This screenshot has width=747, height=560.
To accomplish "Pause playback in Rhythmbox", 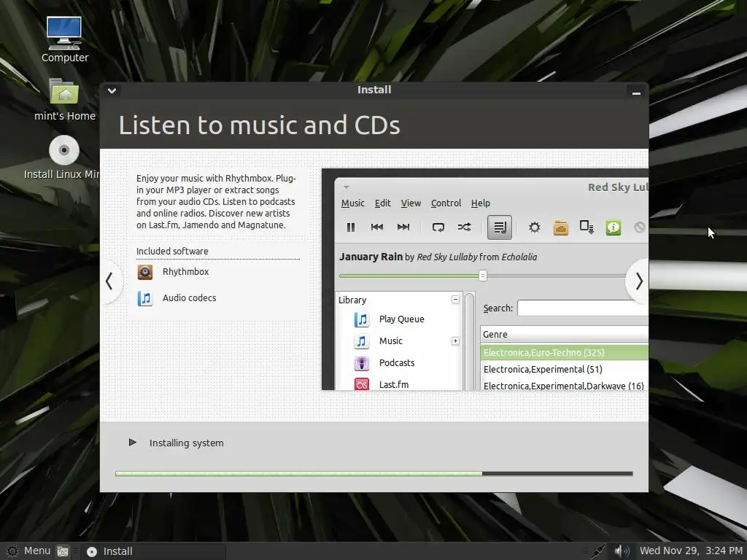I will point(351,227).
